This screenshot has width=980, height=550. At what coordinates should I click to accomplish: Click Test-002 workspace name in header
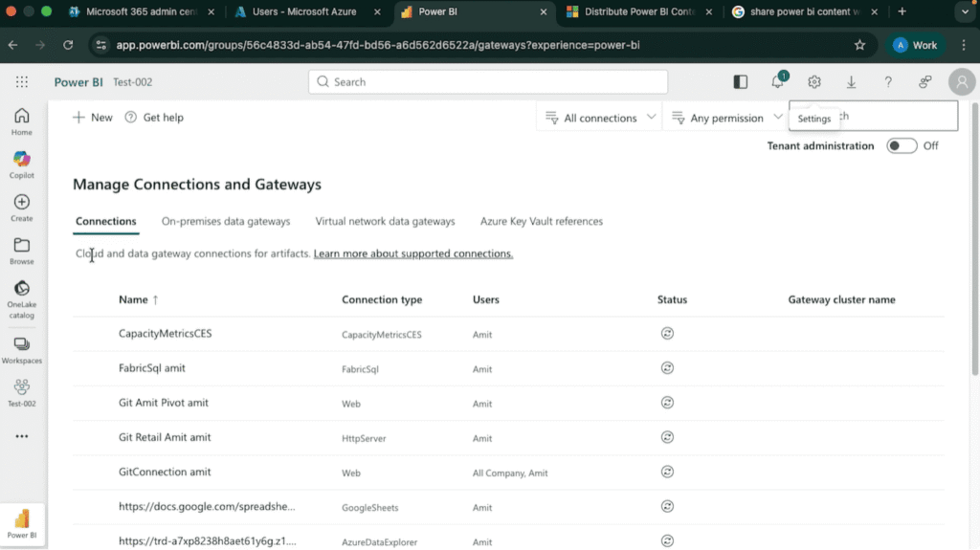tap(132, 82)
